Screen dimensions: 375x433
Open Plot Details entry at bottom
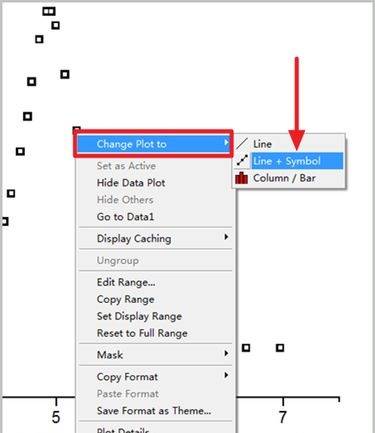coord(123,430)
